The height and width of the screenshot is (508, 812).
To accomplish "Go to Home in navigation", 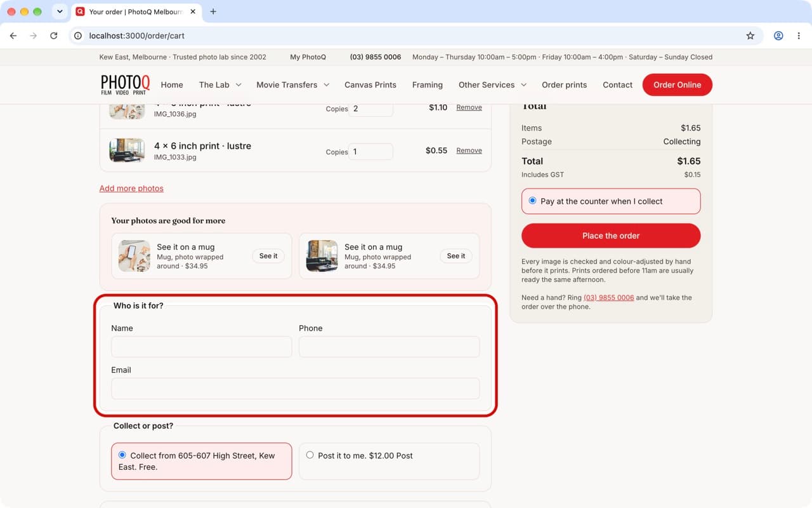I will tap(172, 84).
